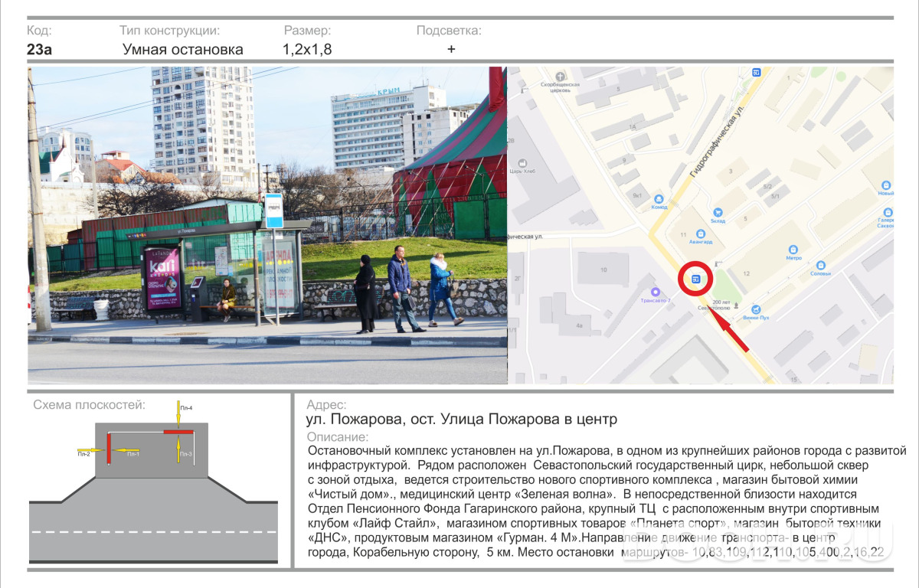Click the Подсветка: label
Image resolution: width=919 pixels, height=588 pixels.
click(449, 31)
